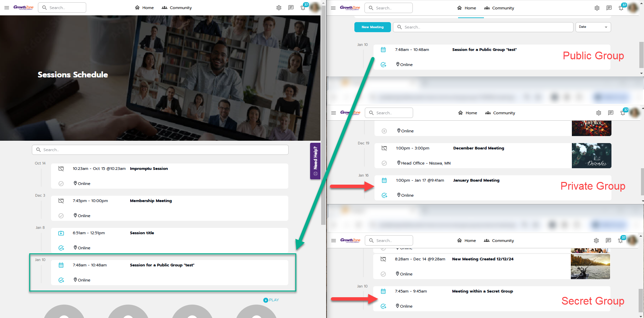Focus meeting search field beside New Meeting
644x318 pixels.
(483, 27)
